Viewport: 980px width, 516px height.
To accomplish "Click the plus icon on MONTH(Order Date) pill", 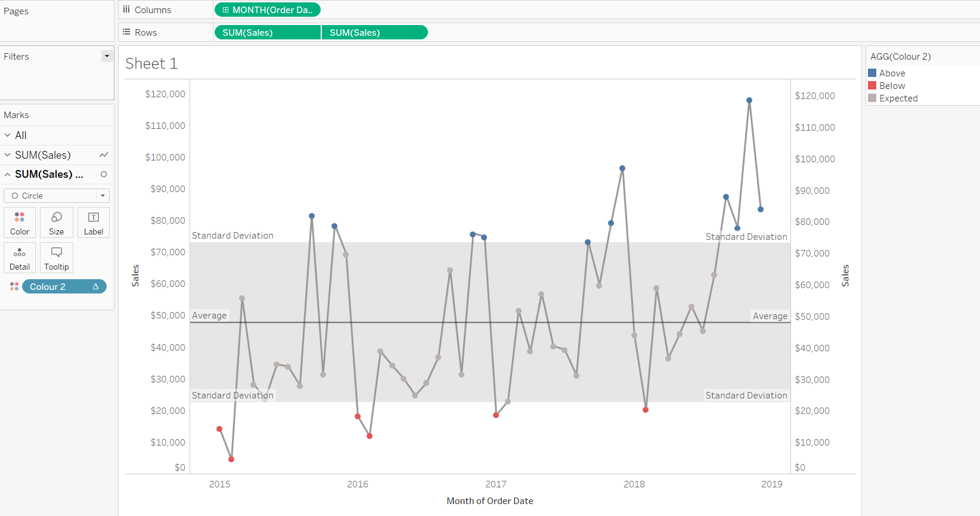I will pos(225,10).
